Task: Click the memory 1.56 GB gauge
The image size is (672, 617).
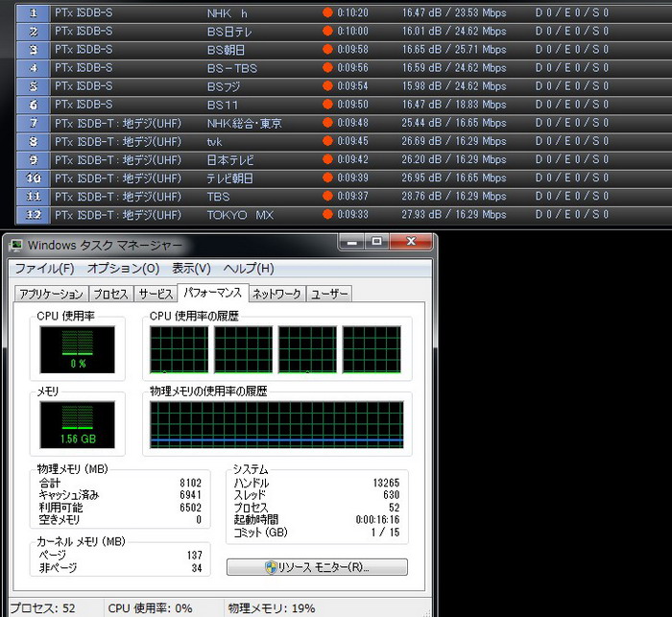Action: [78, 425]
